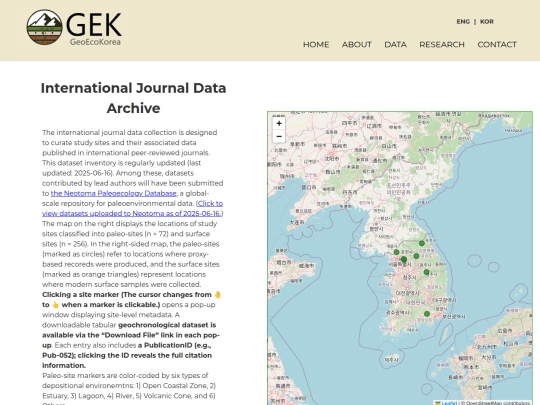Open the CONTACT menu item

pyautogui.click(x=497, y=44)
